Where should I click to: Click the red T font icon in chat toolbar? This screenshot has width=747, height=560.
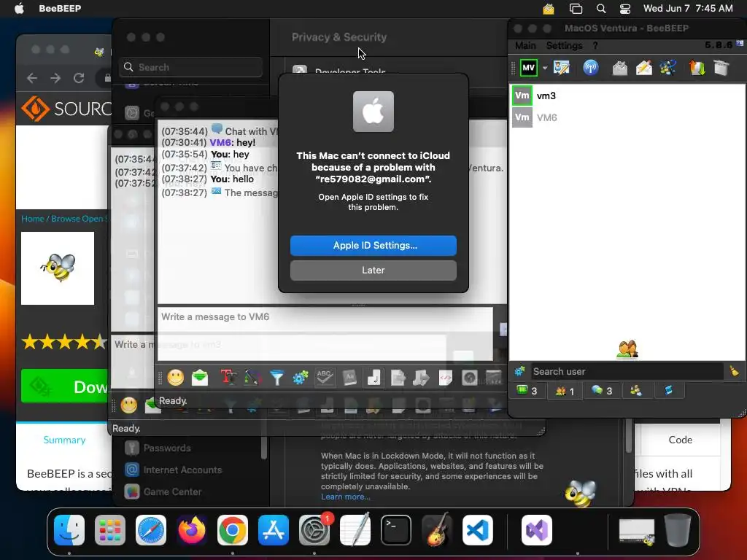228,378
